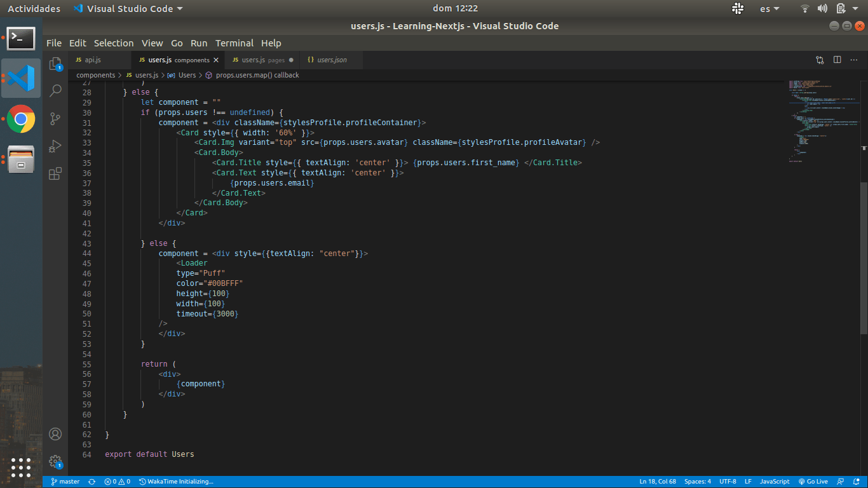Image resolution: width=868 pixels, height=488 pixels.
Task: Click the Accounts icon in activity bar
Action: 55,435
